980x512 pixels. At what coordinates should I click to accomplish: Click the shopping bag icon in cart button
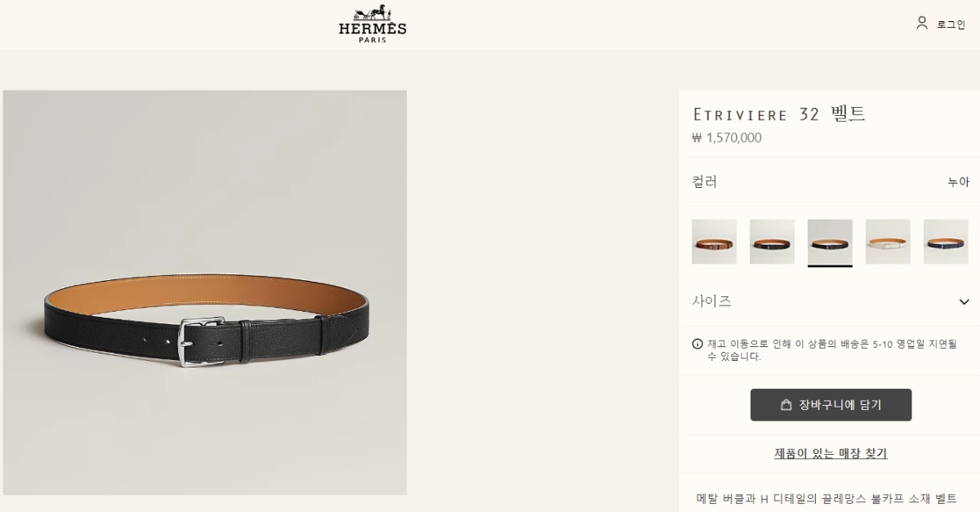(x=786, y=405)
